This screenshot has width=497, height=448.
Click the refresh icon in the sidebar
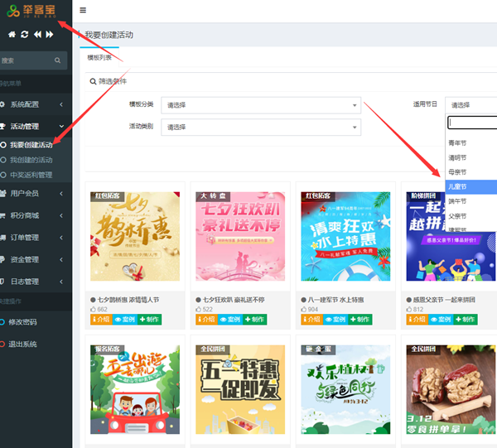point(25,34)
